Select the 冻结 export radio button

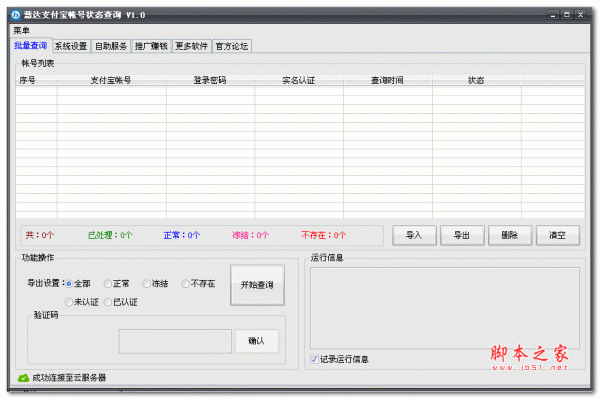[147, 283]
